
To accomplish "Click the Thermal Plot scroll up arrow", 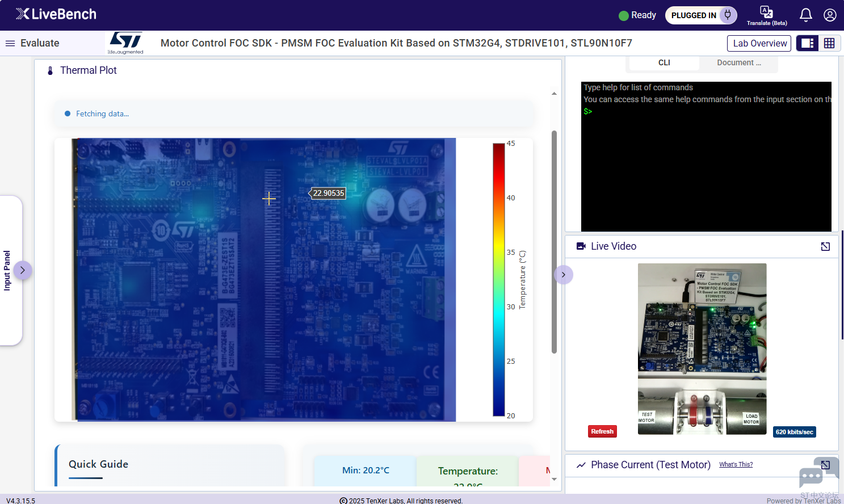I will (x=554, y=94).
